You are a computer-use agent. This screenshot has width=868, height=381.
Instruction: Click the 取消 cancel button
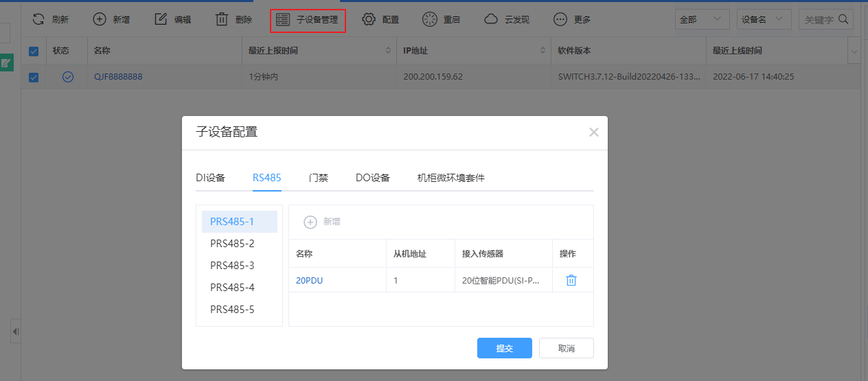[567, 348]
